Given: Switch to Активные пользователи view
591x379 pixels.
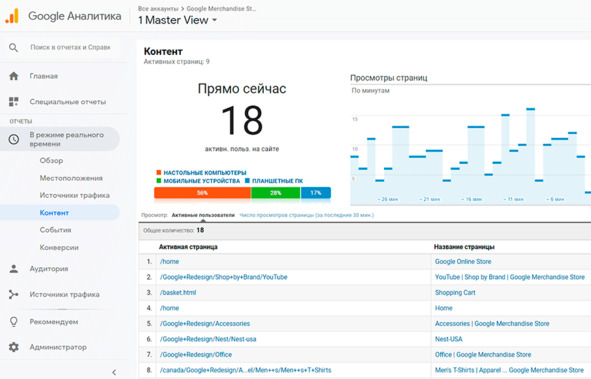Looking at the screenshot, I should click(x=203, y=215).
